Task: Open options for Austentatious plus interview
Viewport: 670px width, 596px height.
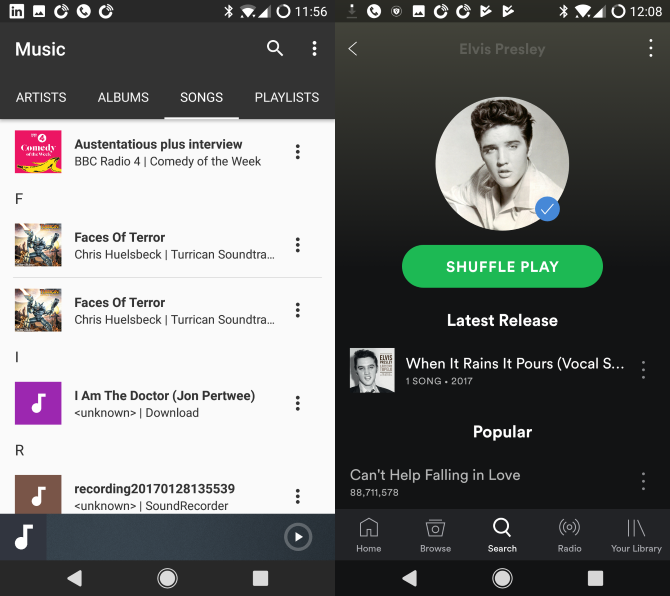Action: [x=298, y=152]
